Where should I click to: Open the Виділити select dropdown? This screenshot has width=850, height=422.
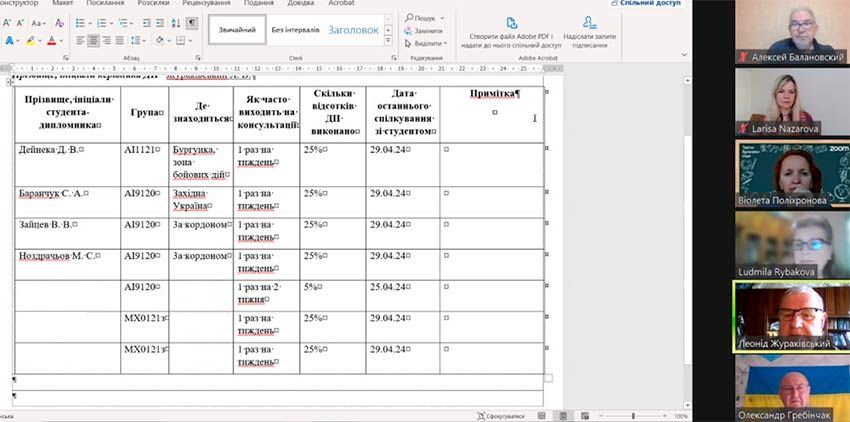(426, 43)
